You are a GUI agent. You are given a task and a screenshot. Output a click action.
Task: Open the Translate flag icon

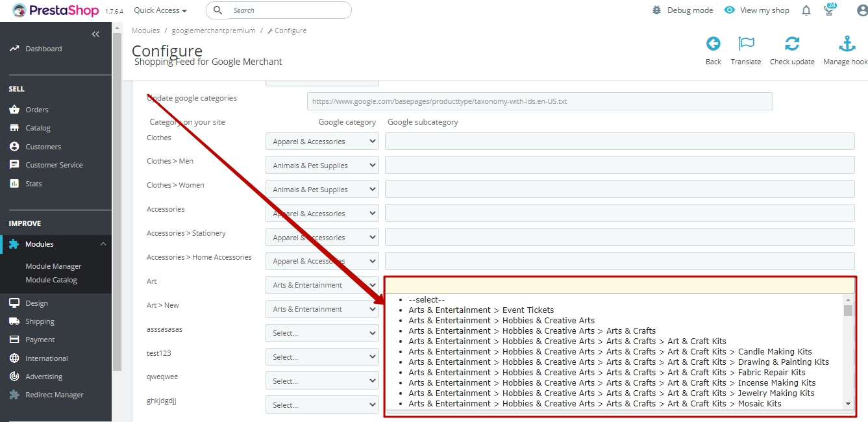coord(746,44)
